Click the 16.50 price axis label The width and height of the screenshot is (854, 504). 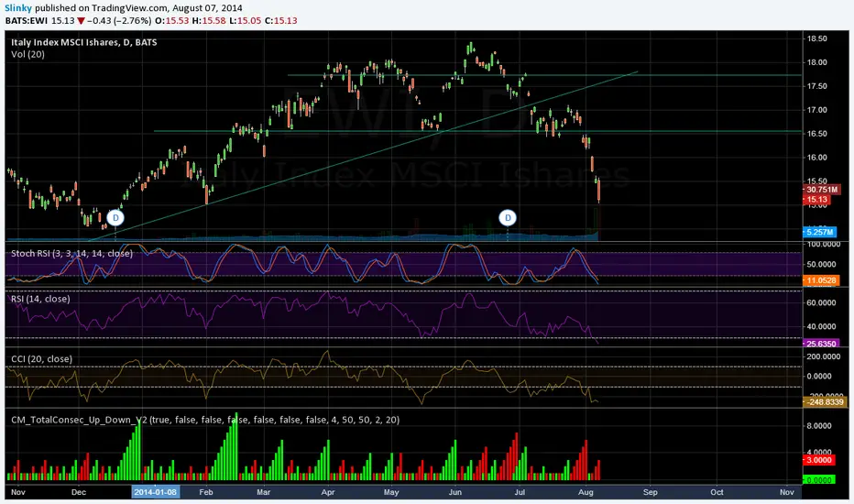click(x=817, y=134)
